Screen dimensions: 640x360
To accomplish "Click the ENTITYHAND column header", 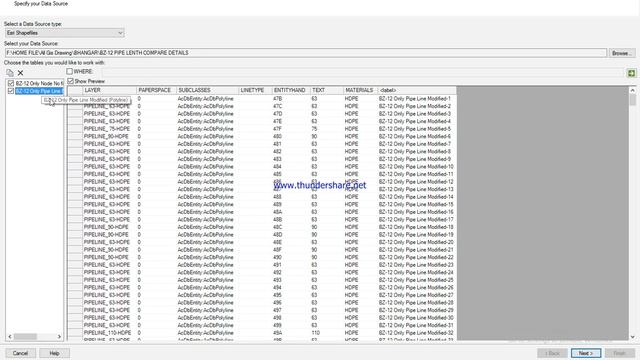I will pos(291,90).
